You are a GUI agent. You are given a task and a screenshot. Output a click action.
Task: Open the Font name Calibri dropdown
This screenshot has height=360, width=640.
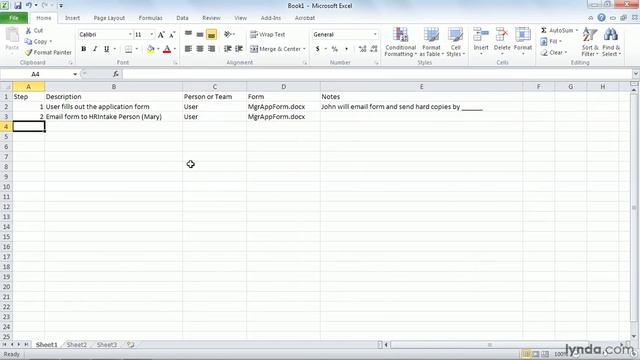pyautogui.click(x=130, y=35)
